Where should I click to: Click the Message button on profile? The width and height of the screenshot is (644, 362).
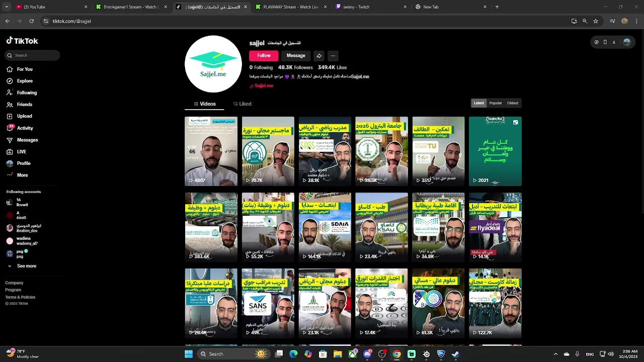pyautogui.click(x=296, y=56)
